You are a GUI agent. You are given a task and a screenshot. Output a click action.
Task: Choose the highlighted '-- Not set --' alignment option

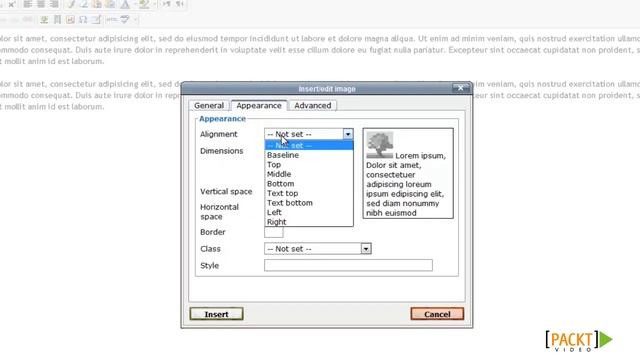click(x=309, y=145)
